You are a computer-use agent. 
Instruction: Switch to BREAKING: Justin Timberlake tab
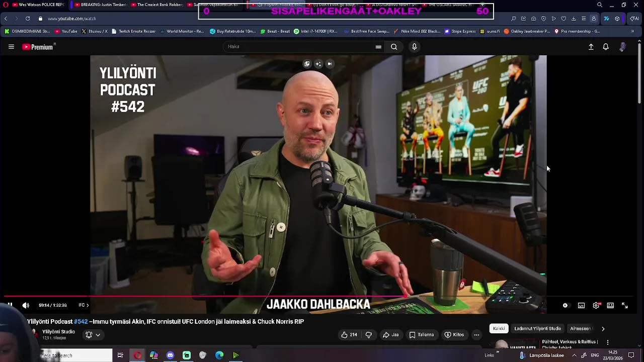(x=100, y=5)
